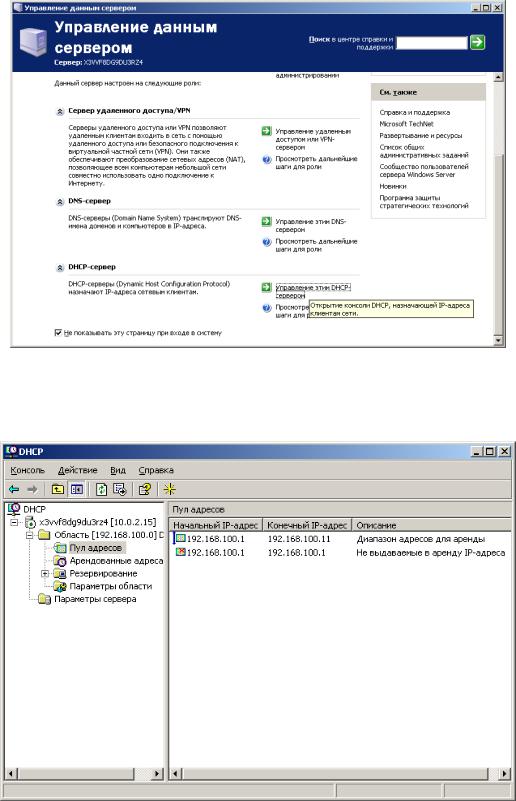The height and width of the screenshot is (801, 516).
Task: Open Просмотреть дальнейшие шаги для роли under DNS
Action: (x=316, y=245)
